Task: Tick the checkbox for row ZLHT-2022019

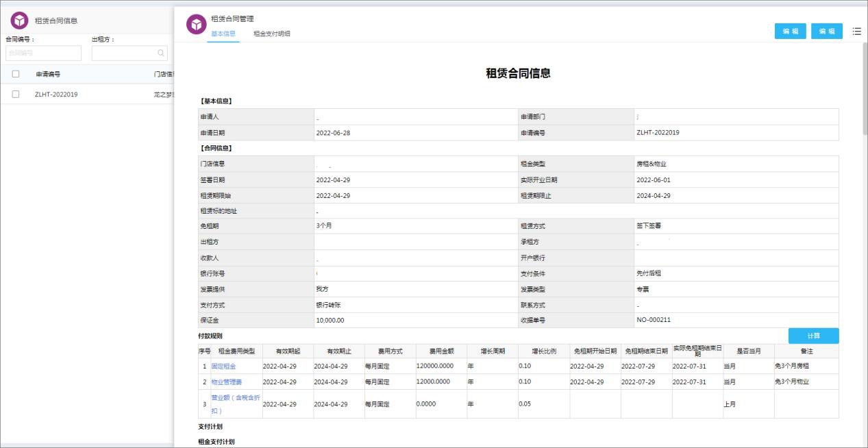Action: coord(16,95)
